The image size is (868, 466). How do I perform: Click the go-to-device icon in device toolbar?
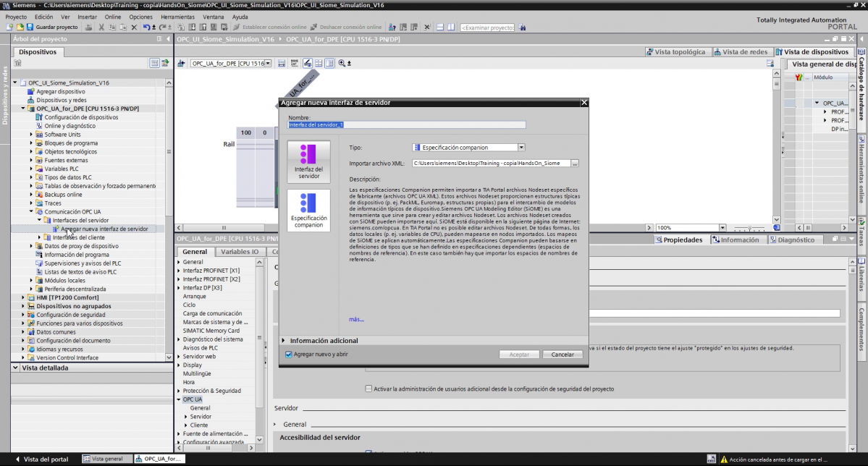[181, 64]
